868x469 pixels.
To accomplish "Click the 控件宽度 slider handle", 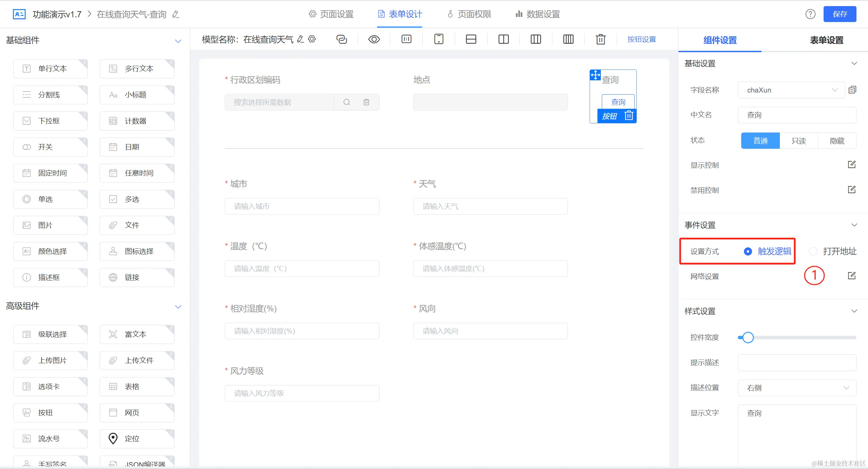I will tap(748, 338).
